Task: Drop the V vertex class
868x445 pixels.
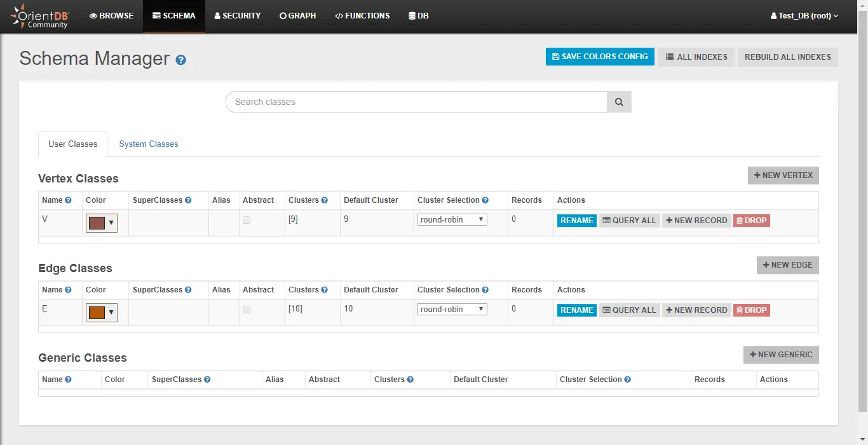Action: pyautogui.click(x=752, y=221)
